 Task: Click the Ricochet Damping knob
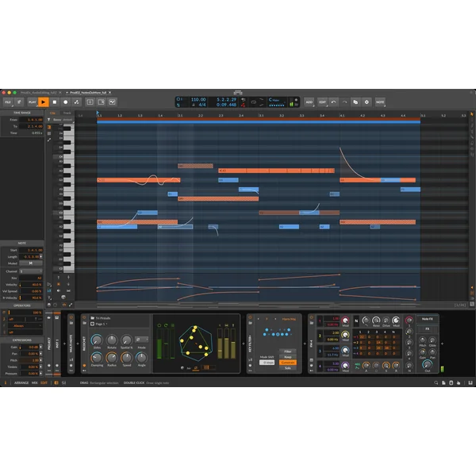(97, 357)
